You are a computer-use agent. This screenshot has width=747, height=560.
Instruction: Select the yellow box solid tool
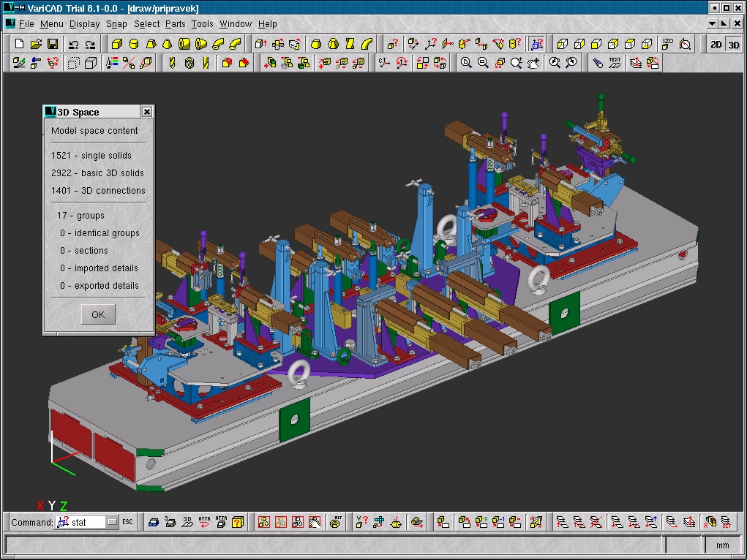[x=116, y=44]
